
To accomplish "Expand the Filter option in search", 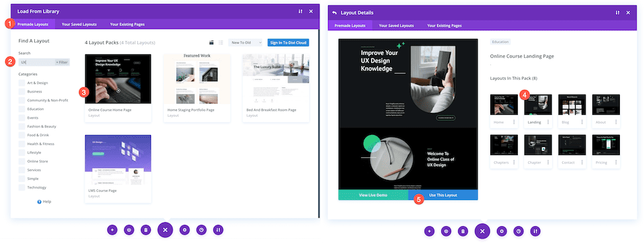I will (62, 62).
